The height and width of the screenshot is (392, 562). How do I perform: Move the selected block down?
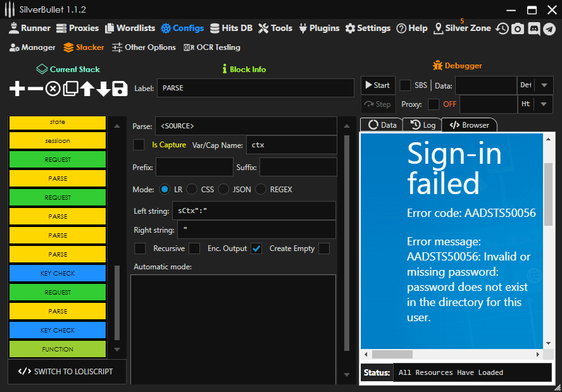click(x=103, y=89)
